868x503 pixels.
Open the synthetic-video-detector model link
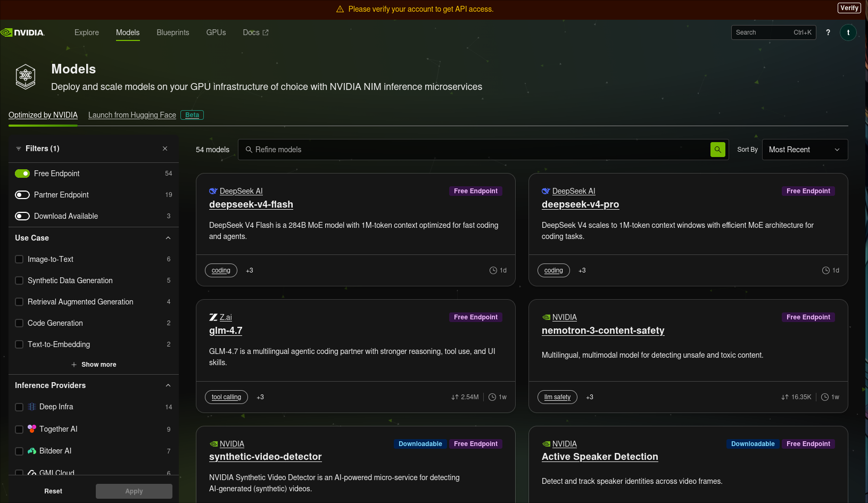(266, 457)
